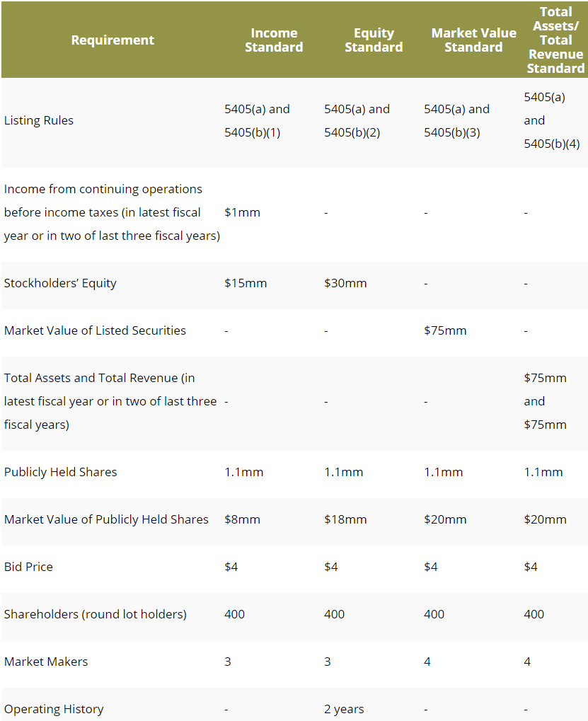Click the $75mm market value cell
This screenshot has width=588, height=721.
coord(445,330)
